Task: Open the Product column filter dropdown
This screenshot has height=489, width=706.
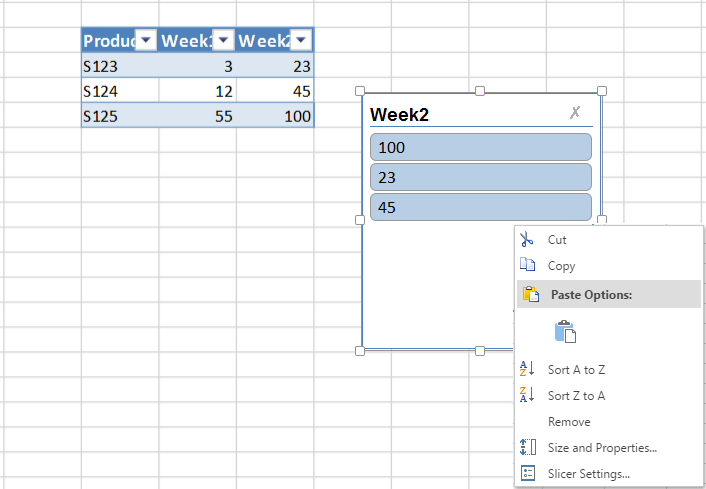Action: (146, 41)
